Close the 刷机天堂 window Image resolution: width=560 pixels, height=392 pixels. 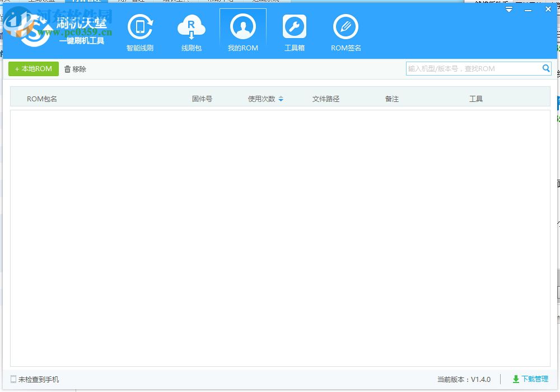click(x=548, y=10)
